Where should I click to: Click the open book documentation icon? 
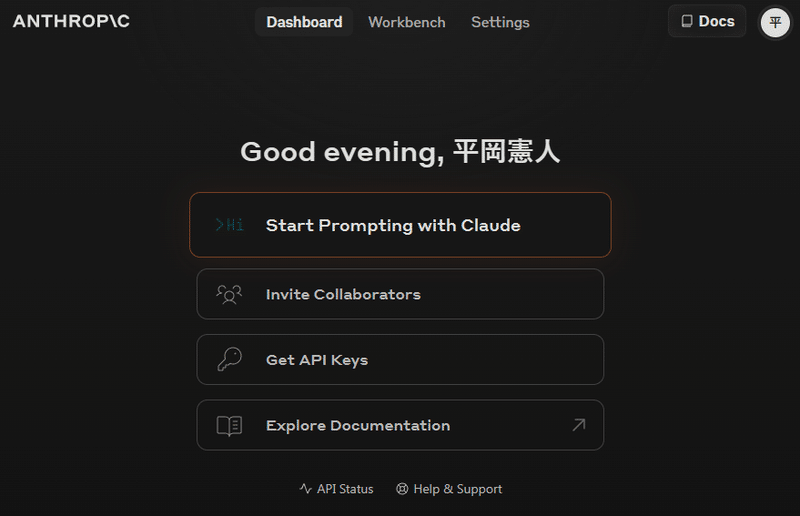point(229,425)
